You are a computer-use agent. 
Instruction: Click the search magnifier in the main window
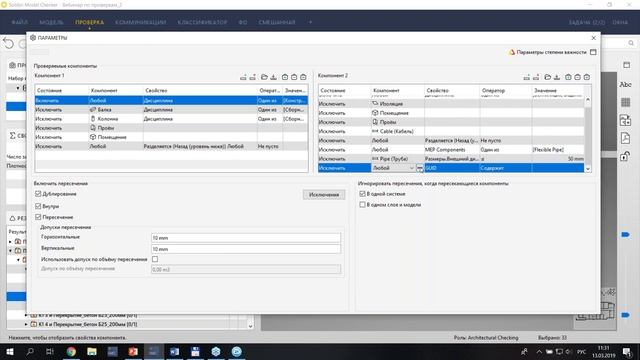coord(631,43)
